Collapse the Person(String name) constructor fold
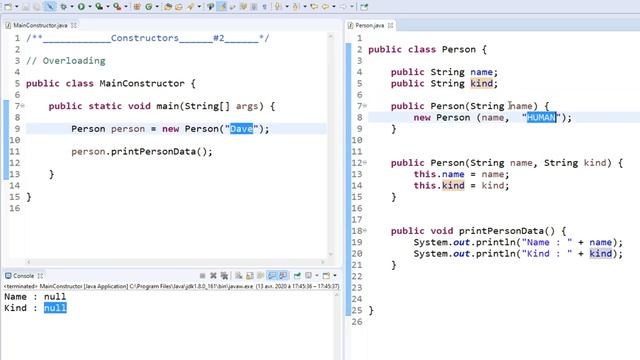Image resolution: width=640 pixels, height=360 pixels. coord(364,106)
